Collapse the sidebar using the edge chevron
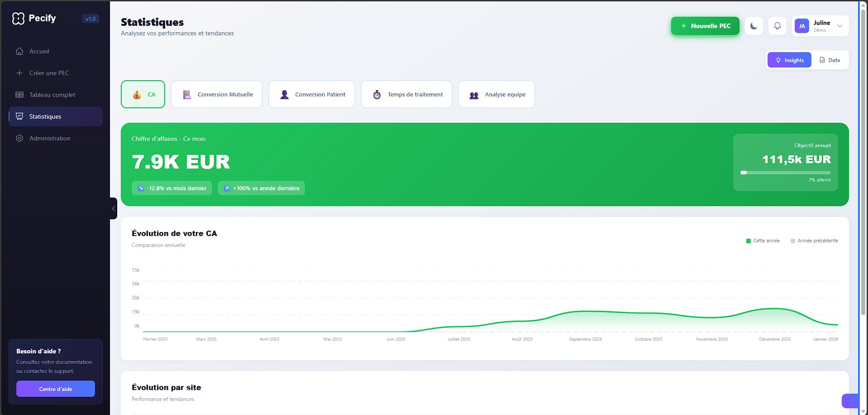The image size is (868, 415). [x=113, y=208]
